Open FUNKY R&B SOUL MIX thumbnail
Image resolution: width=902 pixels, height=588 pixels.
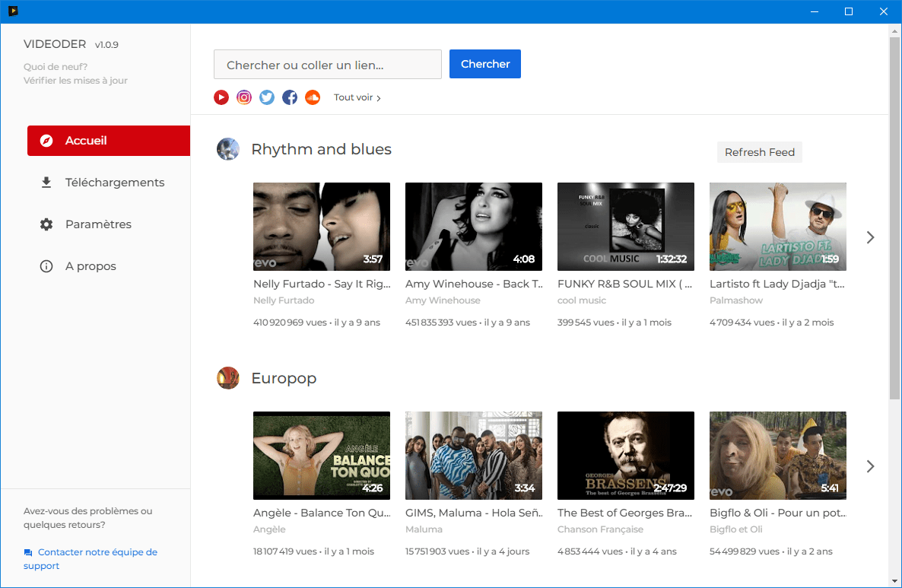click(x=626, y=227)
